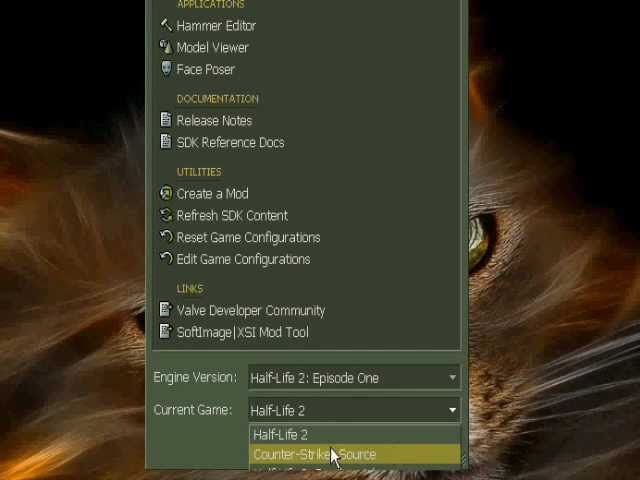Select Half-Life 2 from the list

[x=354, y=434]
